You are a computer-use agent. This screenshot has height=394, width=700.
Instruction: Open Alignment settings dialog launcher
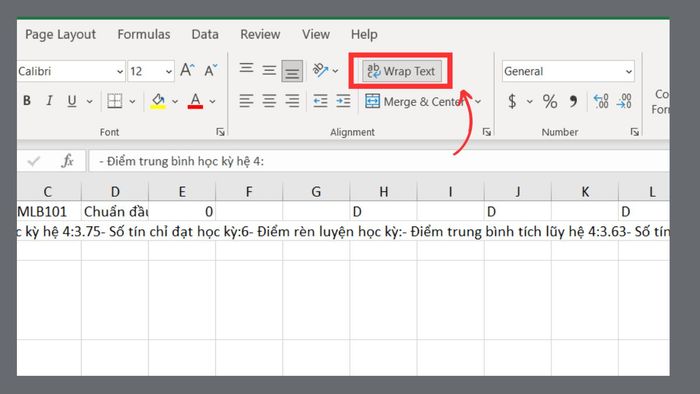pos(487,132)
